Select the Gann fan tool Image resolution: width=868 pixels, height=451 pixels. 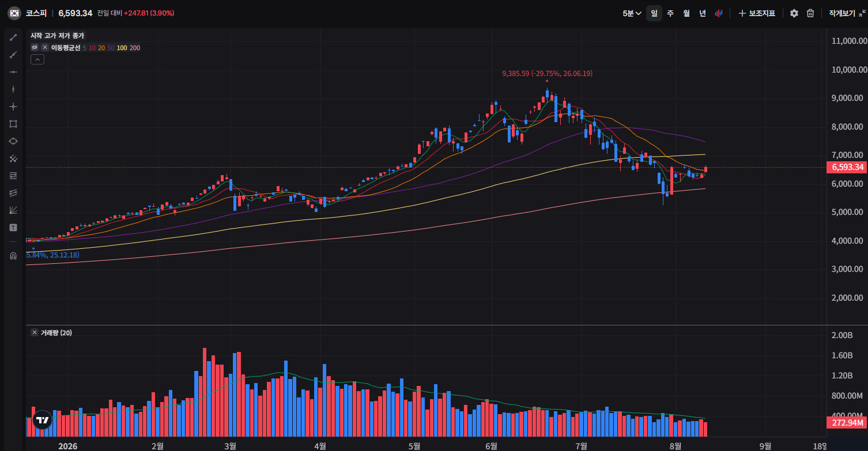pyautogui.click(x=13, y=210)
